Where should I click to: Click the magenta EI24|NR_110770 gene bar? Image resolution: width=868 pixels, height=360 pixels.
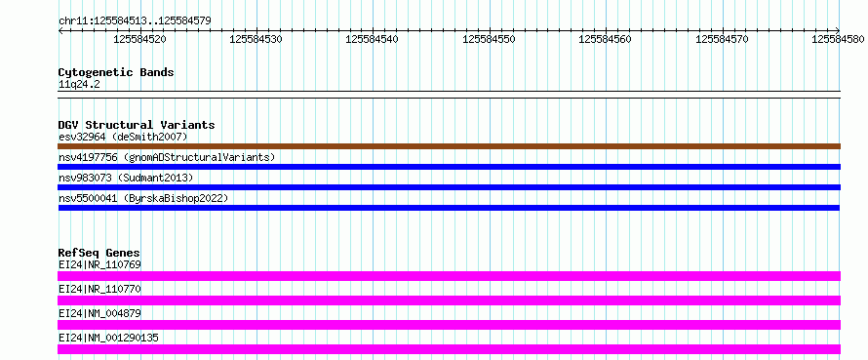(449, 300)
